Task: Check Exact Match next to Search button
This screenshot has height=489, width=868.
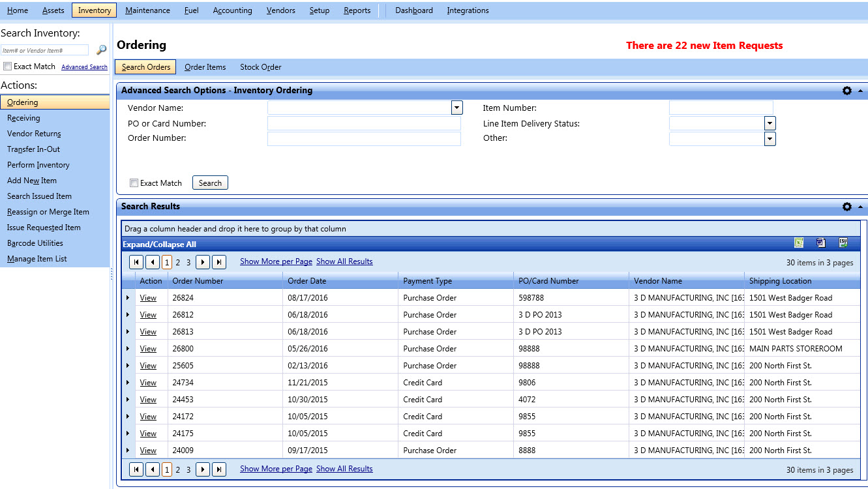Action: (134, 183)
